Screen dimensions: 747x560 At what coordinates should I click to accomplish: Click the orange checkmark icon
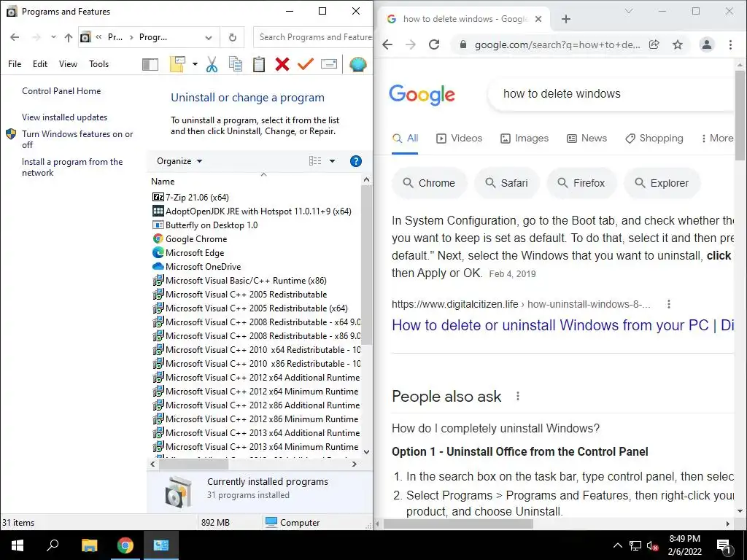point(306,64)
